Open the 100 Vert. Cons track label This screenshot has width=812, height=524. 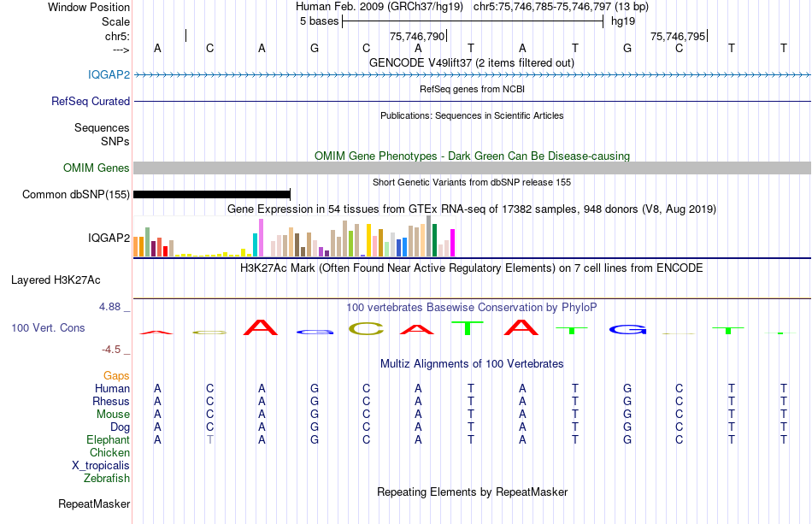point(48,327)
